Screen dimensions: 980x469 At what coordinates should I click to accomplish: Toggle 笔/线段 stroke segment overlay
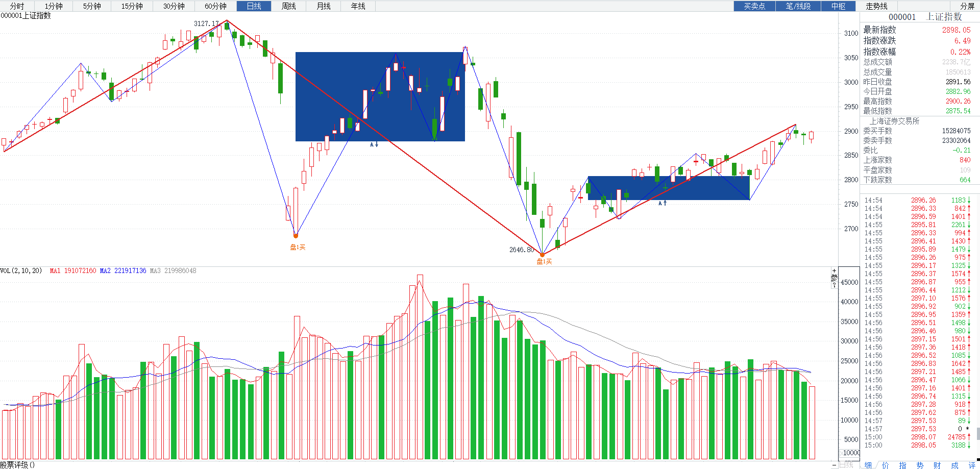point(798,6)
